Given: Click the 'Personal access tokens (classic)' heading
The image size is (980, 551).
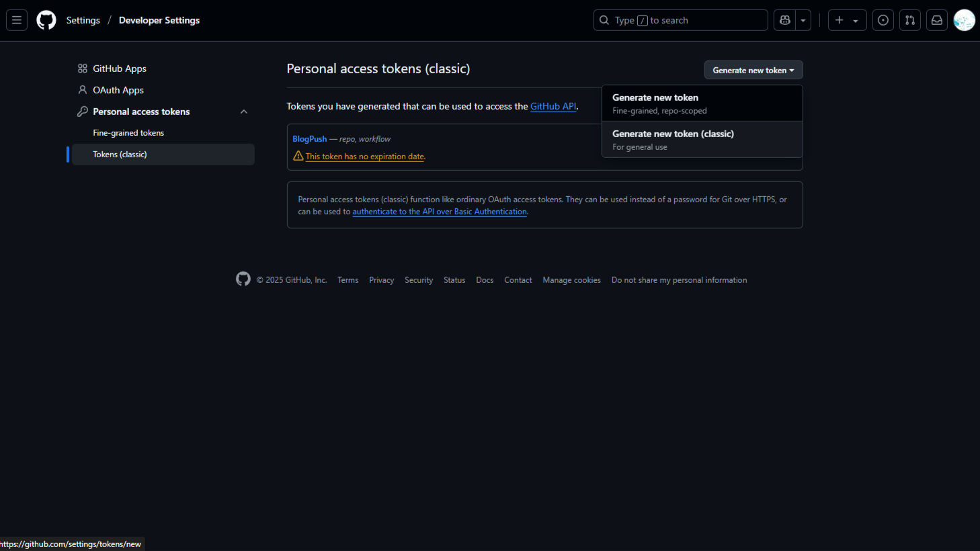Looking at the screenshot, I should 378,69.
